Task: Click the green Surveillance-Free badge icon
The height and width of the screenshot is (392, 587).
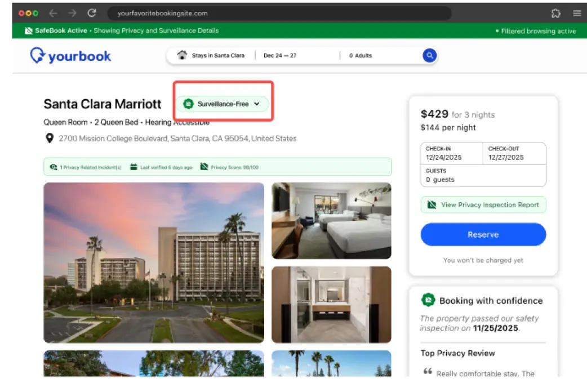Action: click(x=188, y=104)
